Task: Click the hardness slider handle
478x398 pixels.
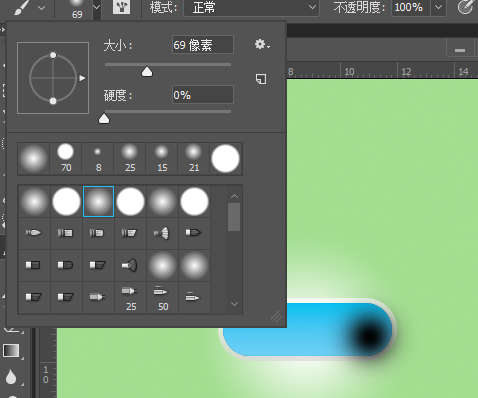Action: pos(104,118)
